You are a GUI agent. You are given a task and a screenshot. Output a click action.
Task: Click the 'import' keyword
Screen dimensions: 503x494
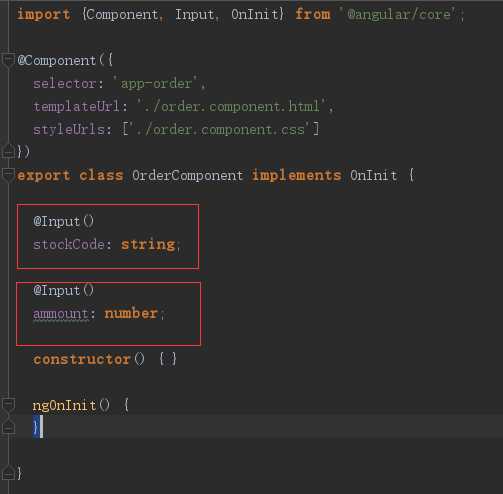pyautogui.click(x=44, y=14)
